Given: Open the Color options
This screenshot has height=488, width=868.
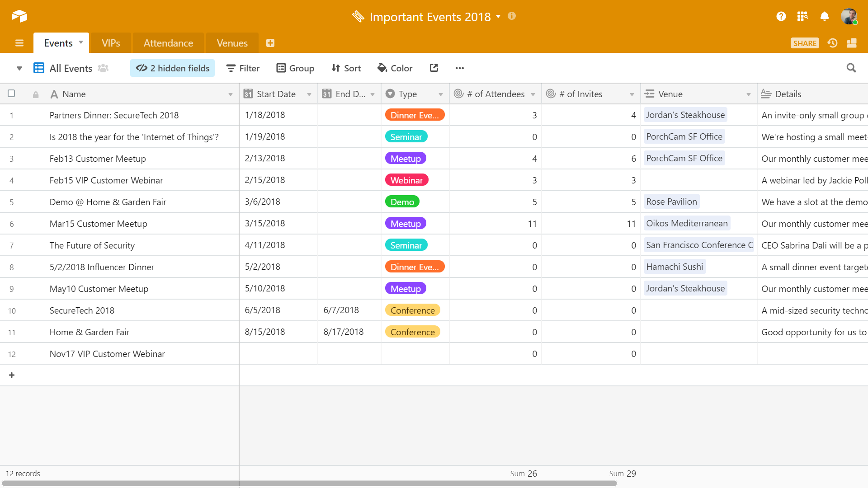Looking at the screenshot, I should point(395,68).
